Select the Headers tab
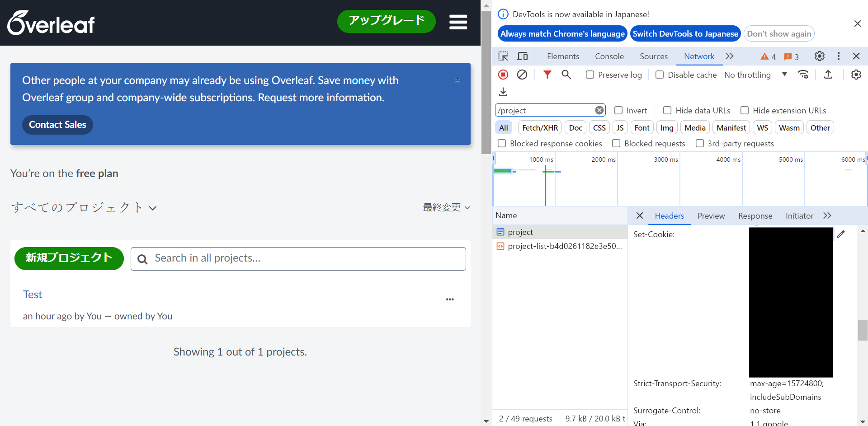Screen dimensions: 868x426 (x=669, y=216)
